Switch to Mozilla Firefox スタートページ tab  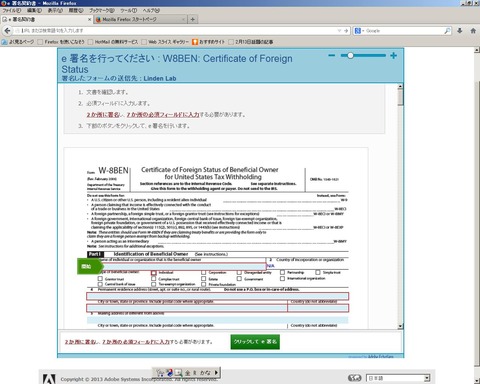[x=140, y=19]
